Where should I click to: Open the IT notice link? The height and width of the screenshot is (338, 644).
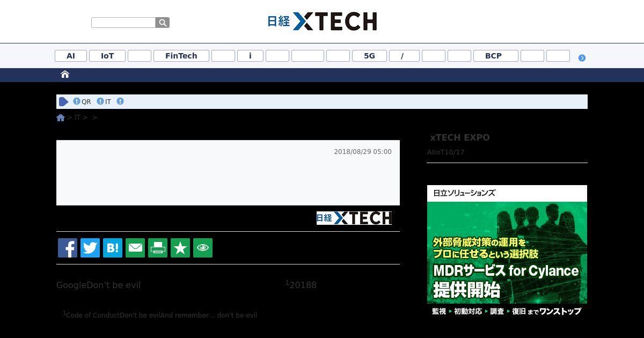(108, 101)
